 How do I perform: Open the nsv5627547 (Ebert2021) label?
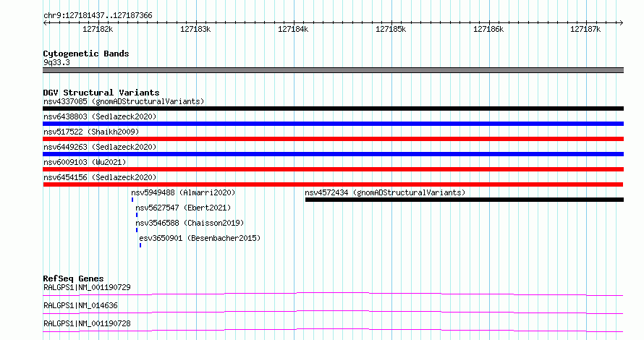pyautogui.click(x=183, y=208)
